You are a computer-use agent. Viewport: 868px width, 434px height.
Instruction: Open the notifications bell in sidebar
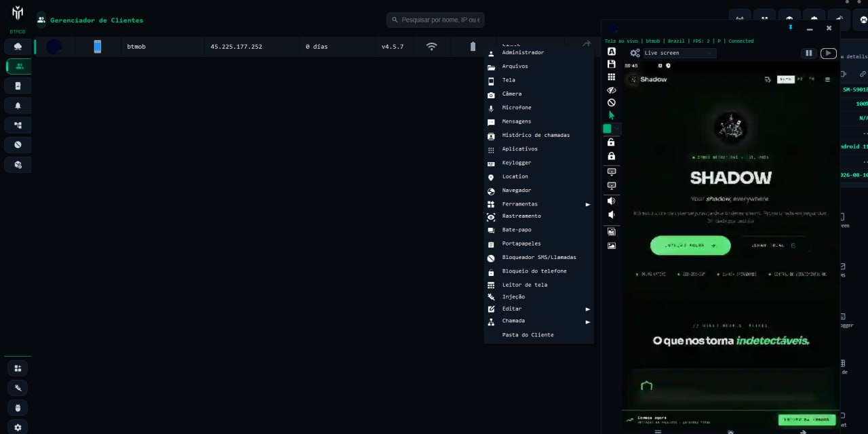click(x=18, y=106)
